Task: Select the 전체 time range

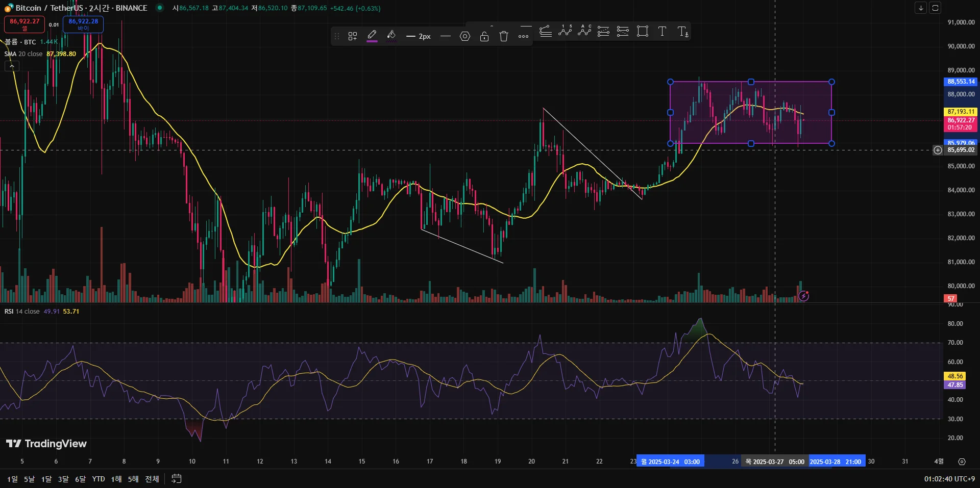Action: coord(152,479)
